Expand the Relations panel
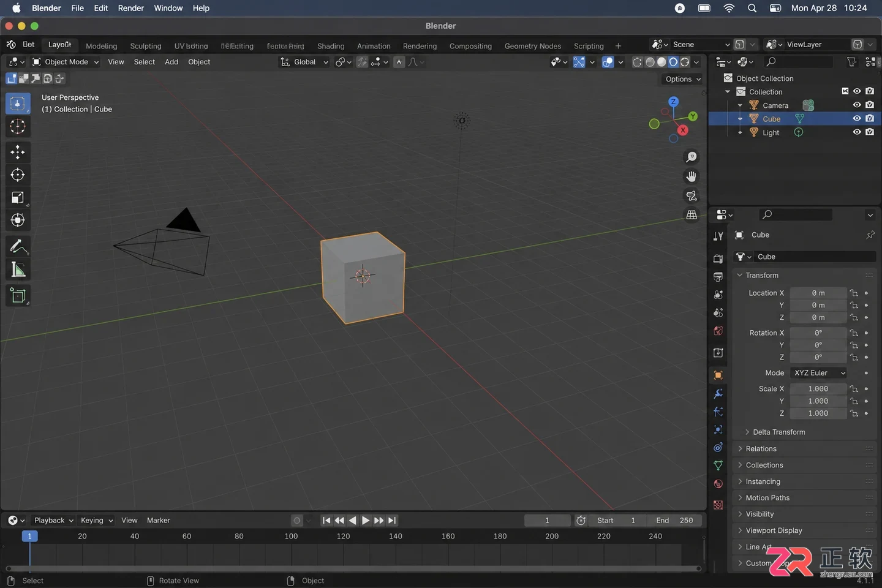 (x=761, y=448)
